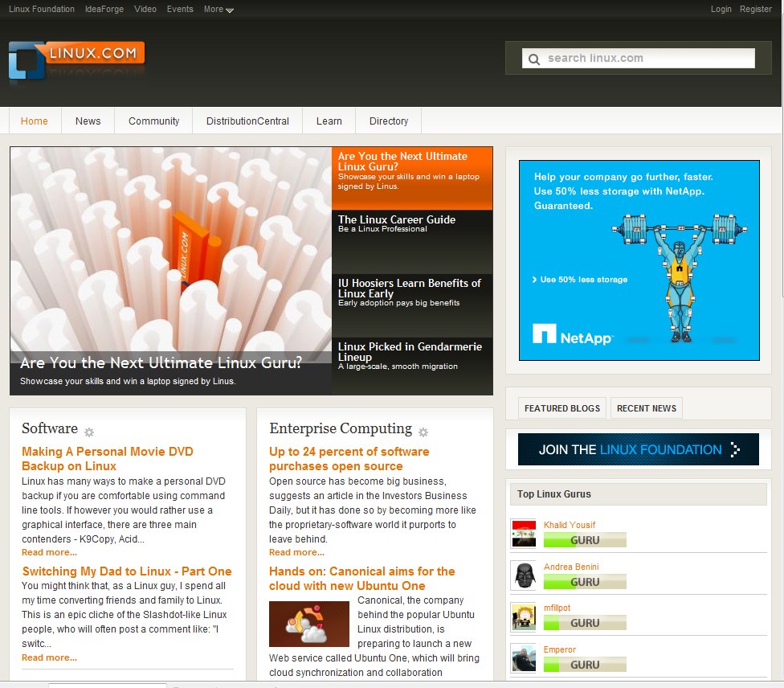Screen dimensions: 784x688
Task: Open the Directory tab
Action: (x=389, y=121)
